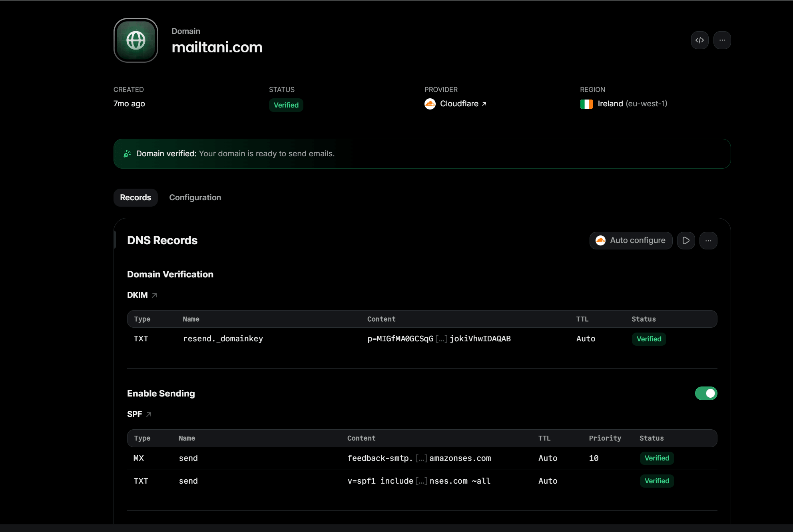Click the arrow icon next to DKIM
This screenshot has height=532, width=793.
tap(154, 295)
